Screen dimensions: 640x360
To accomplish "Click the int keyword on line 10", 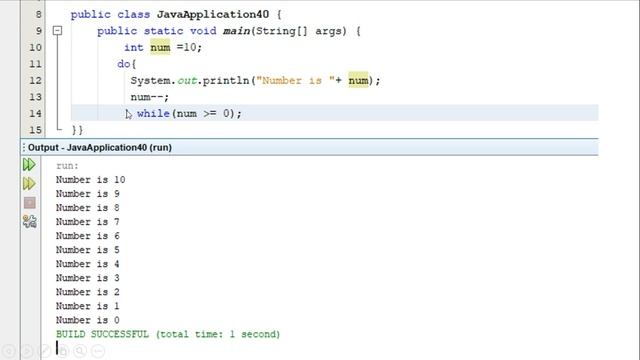I will coord(133,47).
